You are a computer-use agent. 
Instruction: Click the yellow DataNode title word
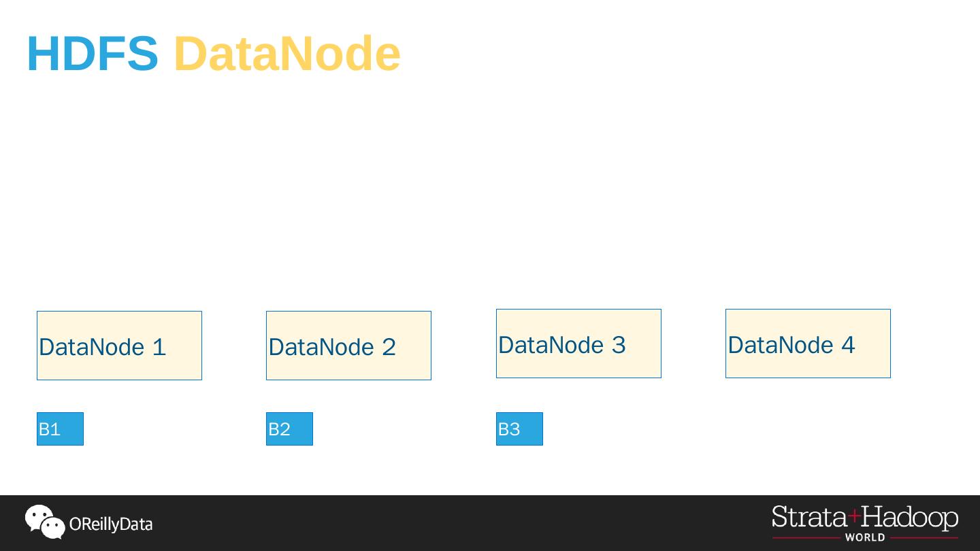(287, 54)
